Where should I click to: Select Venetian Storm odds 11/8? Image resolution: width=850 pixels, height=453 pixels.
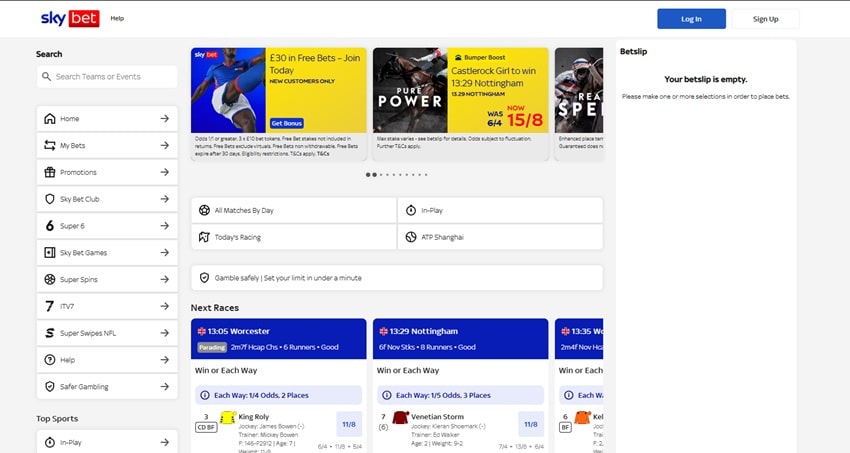coord(531,424)
